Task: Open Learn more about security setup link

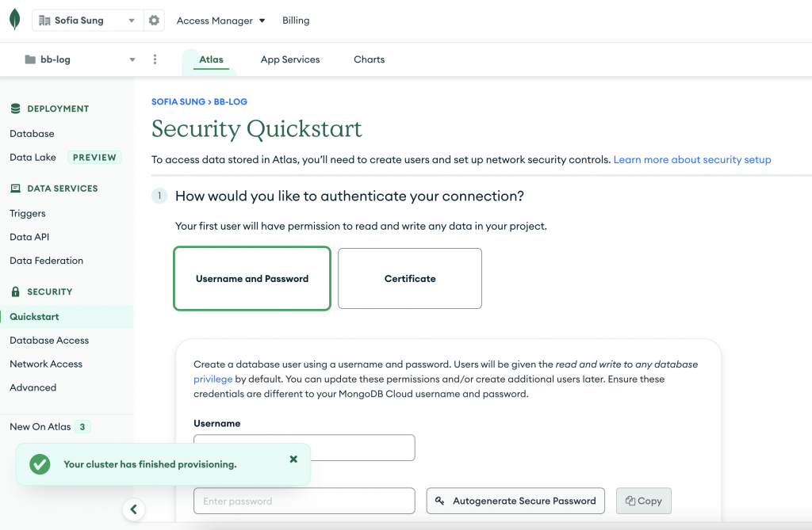Action: pyautogui.click(x=691, y=159)
